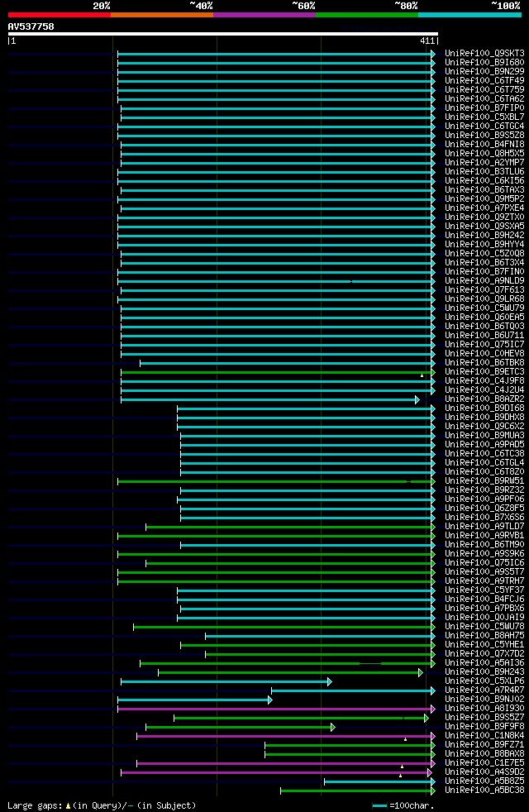This screenshot has width=529, height=812.
Task: Select the UniRef100_Q75IC7 label
Action: 484,344
